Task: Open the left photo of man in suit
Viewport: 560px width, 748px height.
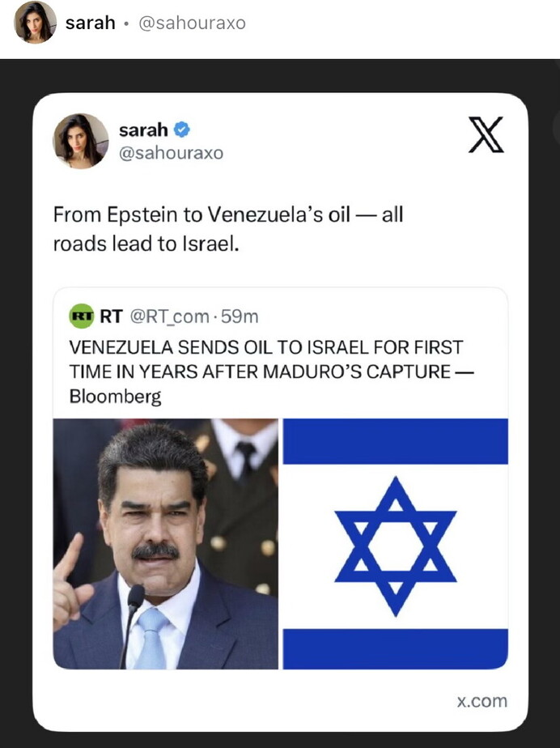Action: tap(165, 543)
